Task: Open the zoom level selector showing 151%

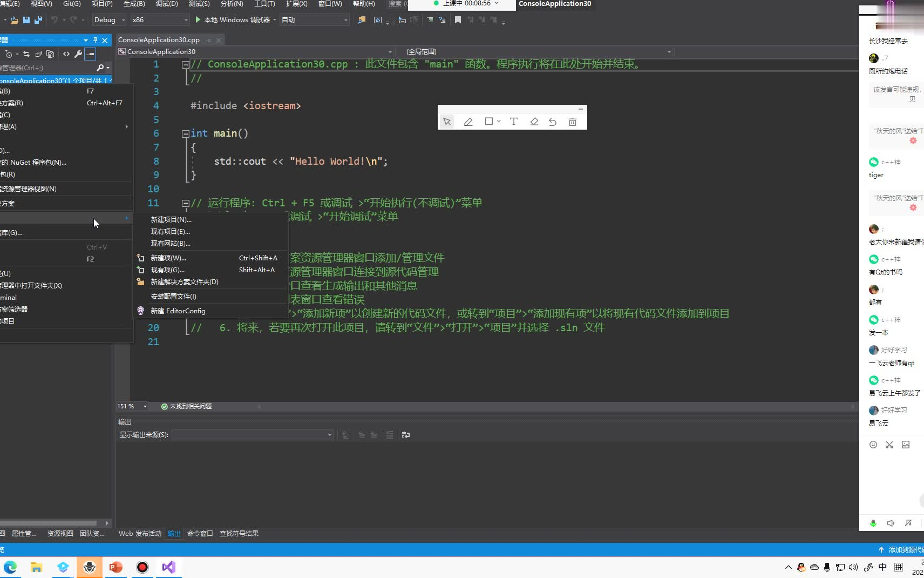Action: (132, 406)
